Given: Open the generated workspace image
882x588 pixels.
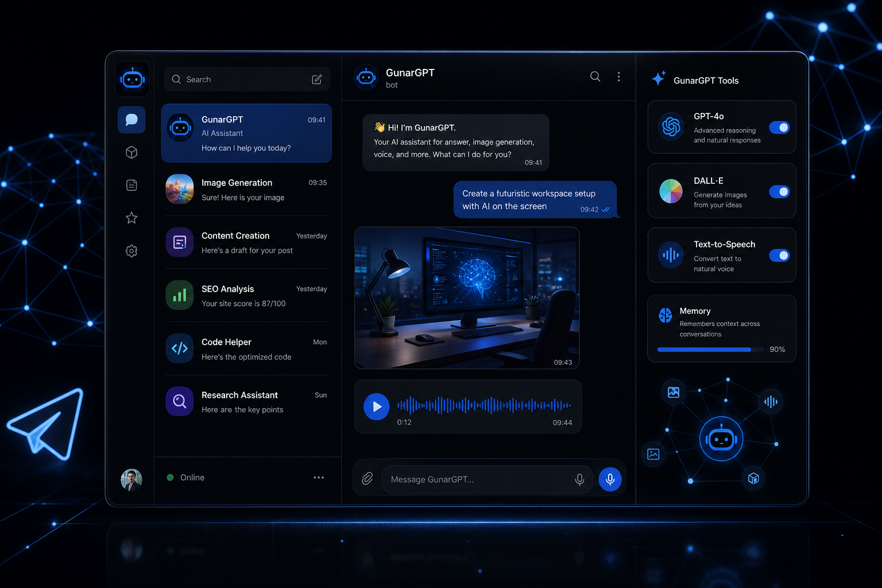Looking at the screenshot, I should pyautogui.click(x=467, y=298).
